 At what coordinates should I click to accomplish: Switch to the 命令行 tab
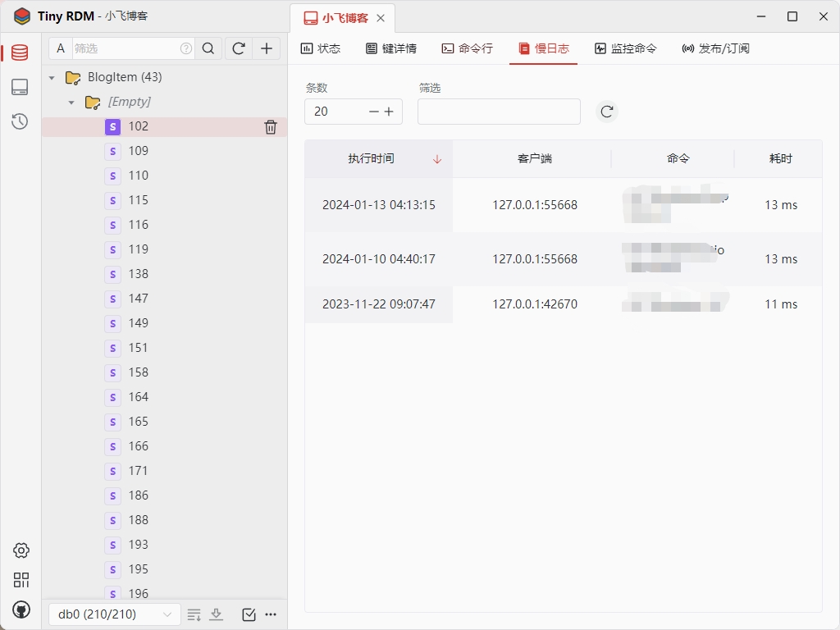[468, 48]
